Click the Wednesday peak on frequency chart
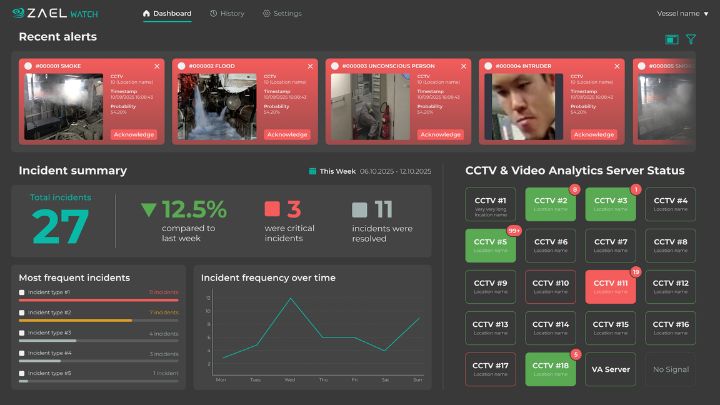 point(290,298)
